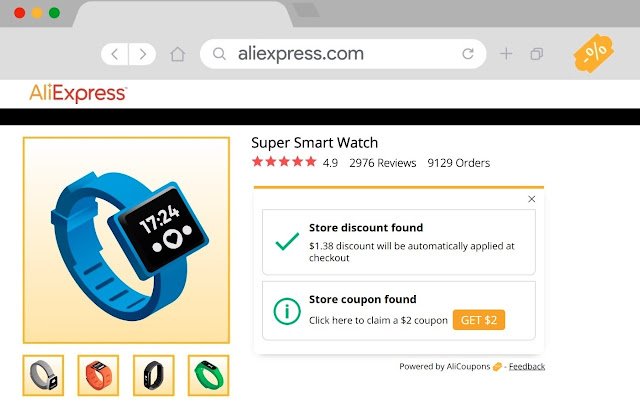The height and width of the screenshot is (400, 640).
Task: Select the orange watch thumbnail
Action: [x=98, y=375]
